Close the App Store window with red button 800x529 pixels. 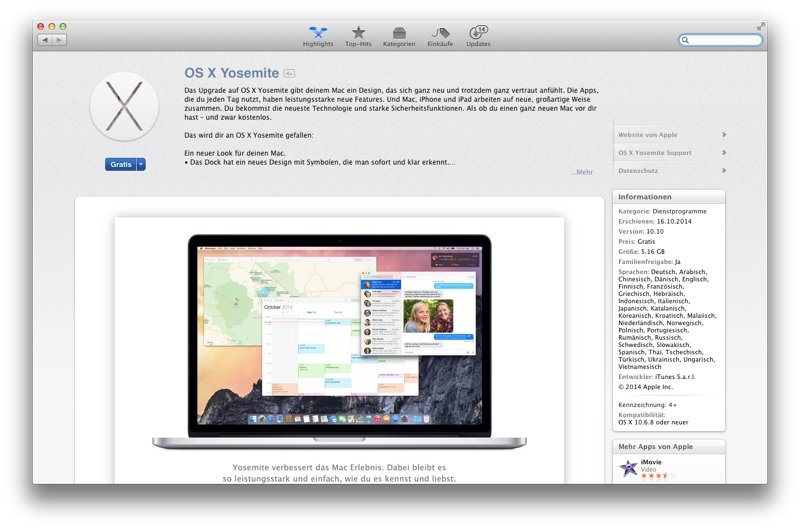40,26
